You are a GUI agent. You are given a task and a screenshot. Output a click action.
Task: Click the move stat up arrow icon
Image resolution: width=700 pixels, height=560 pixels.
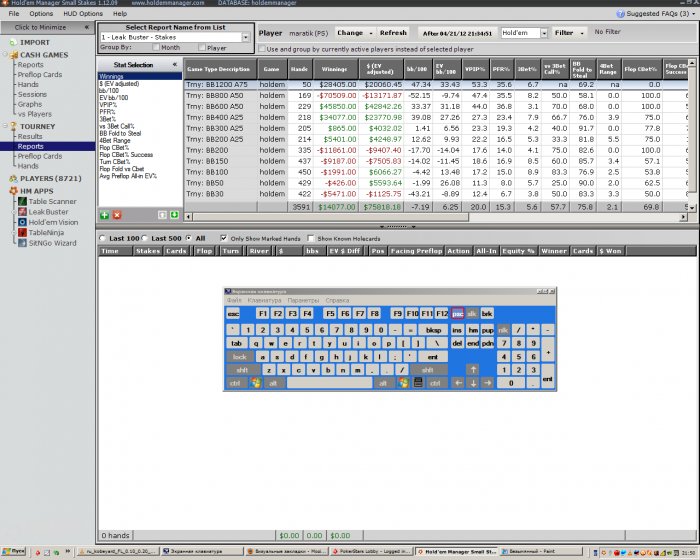point(163,215)
